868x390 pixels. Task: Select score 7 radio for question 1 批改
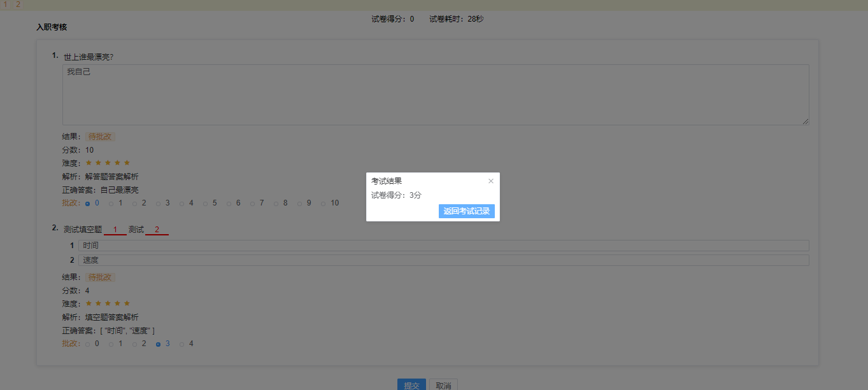pyautogui.click(x=252, y=203)
